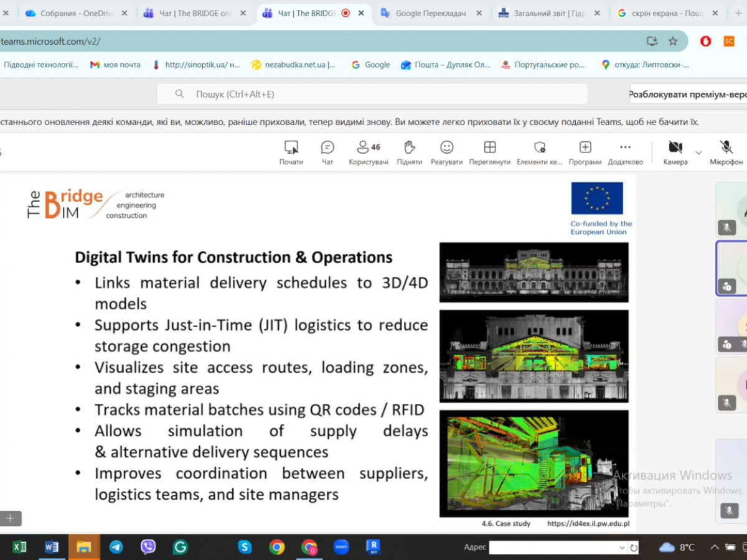Click the Teams search box (Пошук)

click(x=372, y=94)
